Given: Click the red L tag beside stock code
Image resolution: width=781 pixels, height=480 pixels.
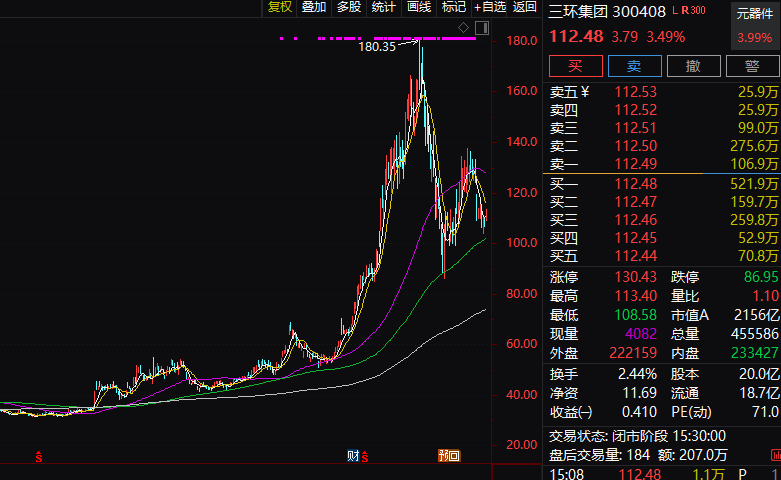Looking at the screenshot, I should pos(675,10).
